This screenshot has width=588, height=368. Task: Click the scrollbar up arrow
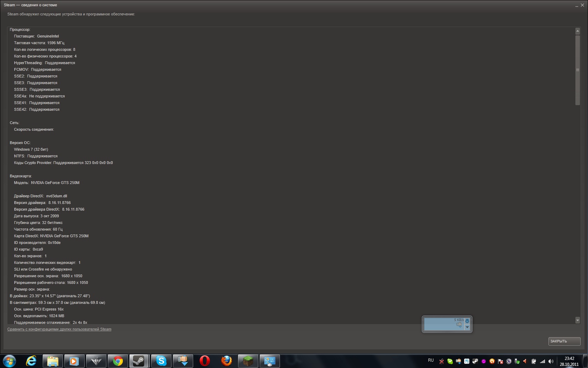577,31
